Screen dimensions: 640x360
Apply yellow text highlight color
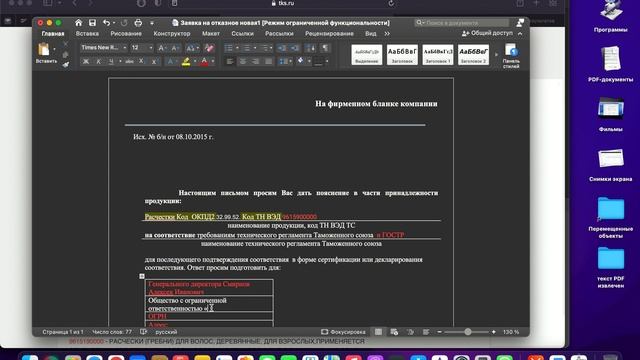tap(186, 61)
